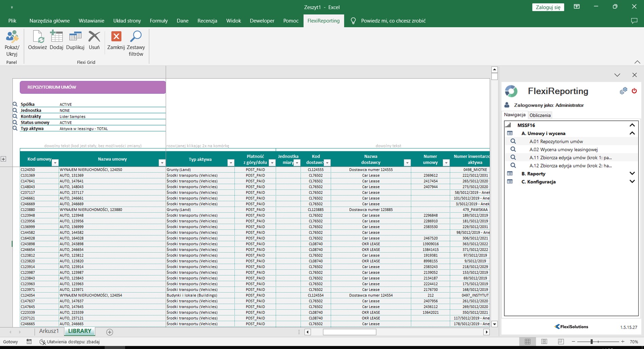Viewport: 644px width, 349px height.
Task: Open the Kod umowy column filter dropdown
Action: click(55, 163)
